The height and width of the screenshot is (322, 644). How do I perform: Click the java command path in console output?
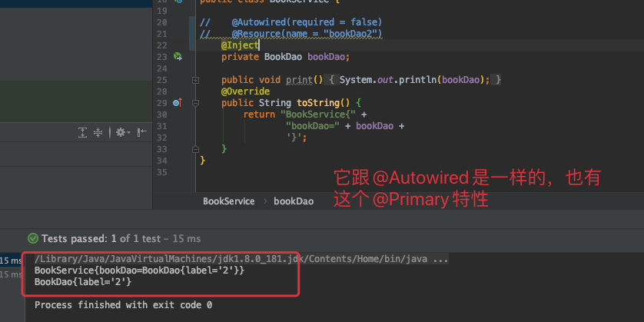coord(241,259)
